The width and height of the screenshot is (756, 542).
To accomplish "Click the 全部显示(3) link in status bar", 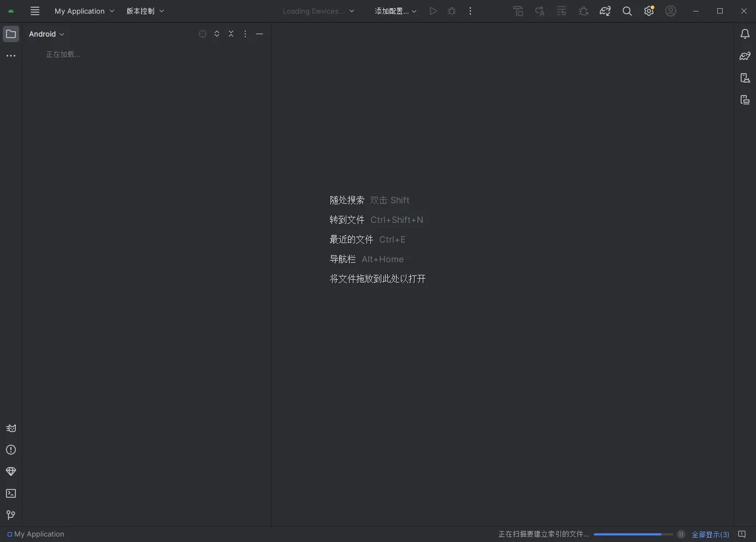I will [x=710, y=534].
